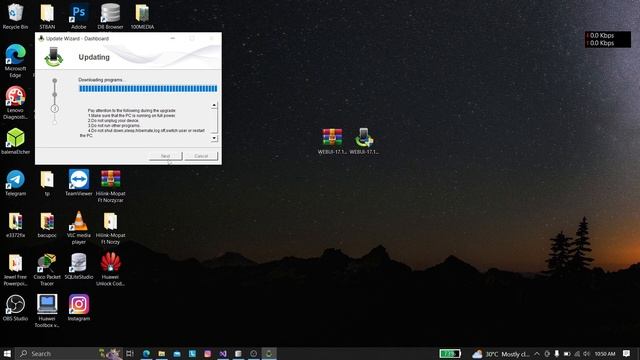Open the bacupoc archive folder

click(x=47, y=225)
